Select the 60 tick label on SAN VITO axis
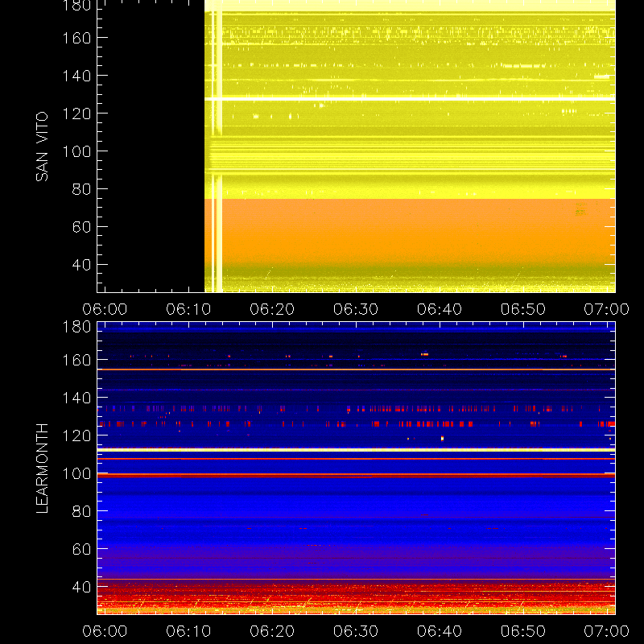This screenshot has width=644, height=644. (x=82, y=227)
